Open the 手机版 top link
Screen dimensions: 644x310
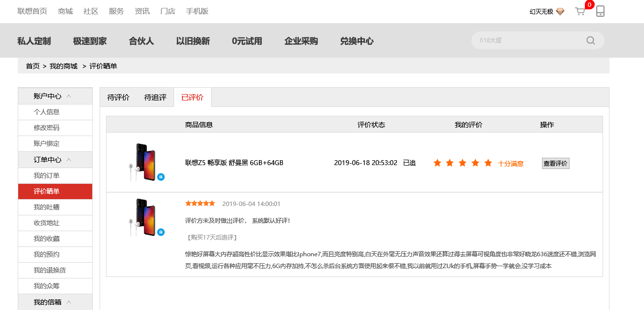pos(197,11)
